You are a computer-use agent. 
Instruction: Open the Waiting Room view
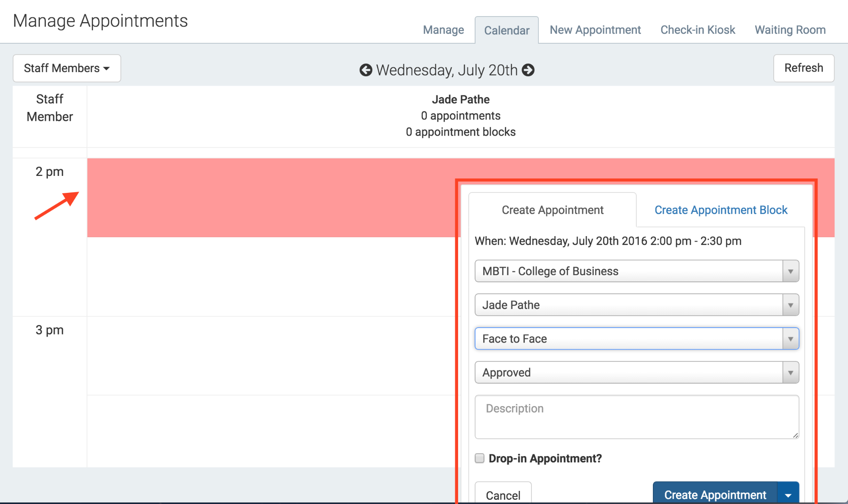point(790,30)
